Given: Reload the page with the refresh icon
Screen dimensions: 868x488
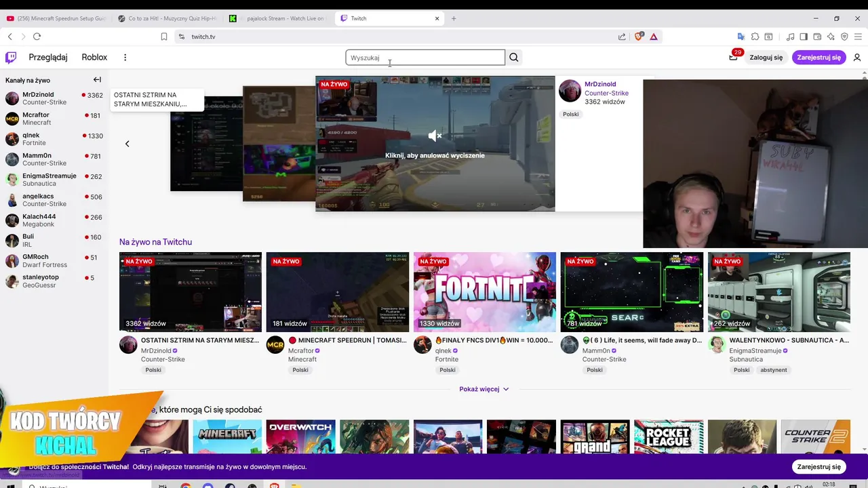Looking at the screenshot, I should 37,37.
